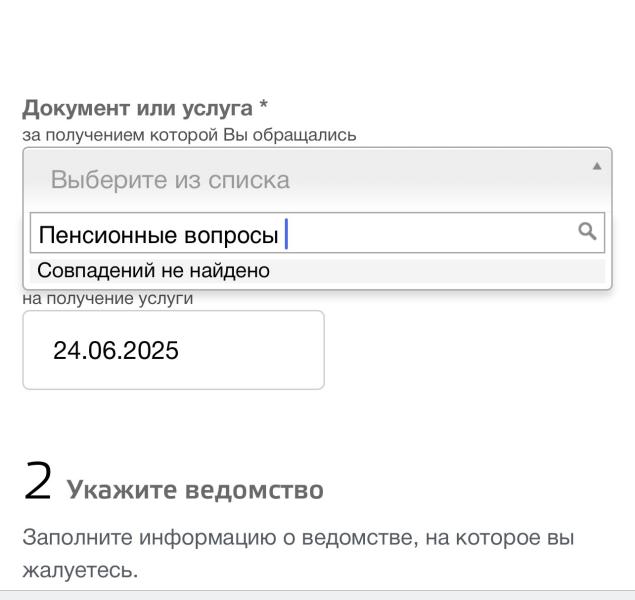Click the 'Укажите ведомство' section heading
The height and width of the screenshot is (600, 635).
(195, 490)
